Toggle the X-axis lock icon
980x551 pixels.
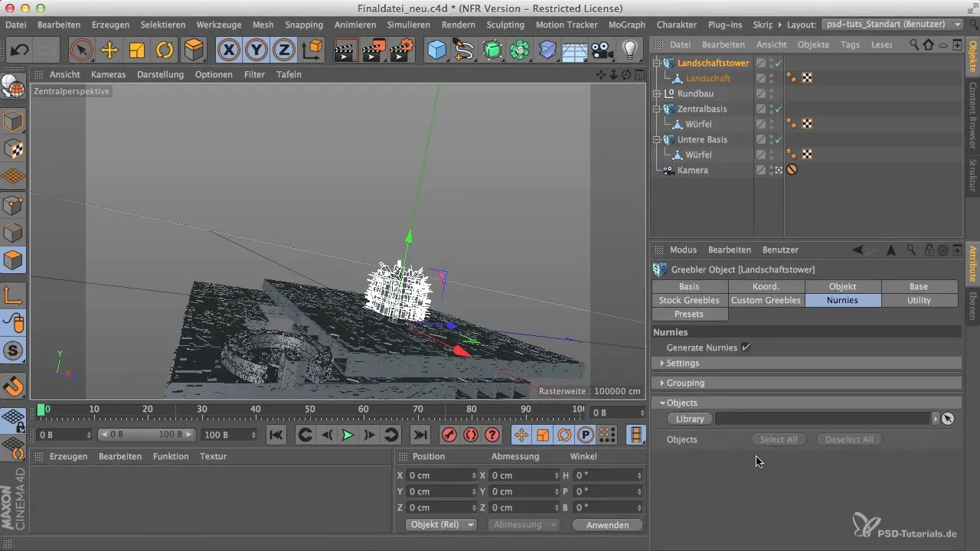[228, 51]
